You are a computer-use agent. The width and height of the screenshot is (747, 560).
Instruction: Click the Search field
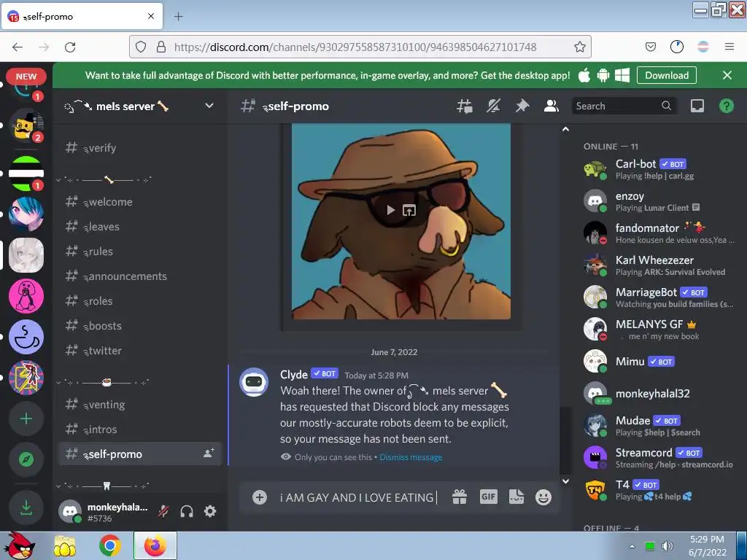(x=624, y=106)
